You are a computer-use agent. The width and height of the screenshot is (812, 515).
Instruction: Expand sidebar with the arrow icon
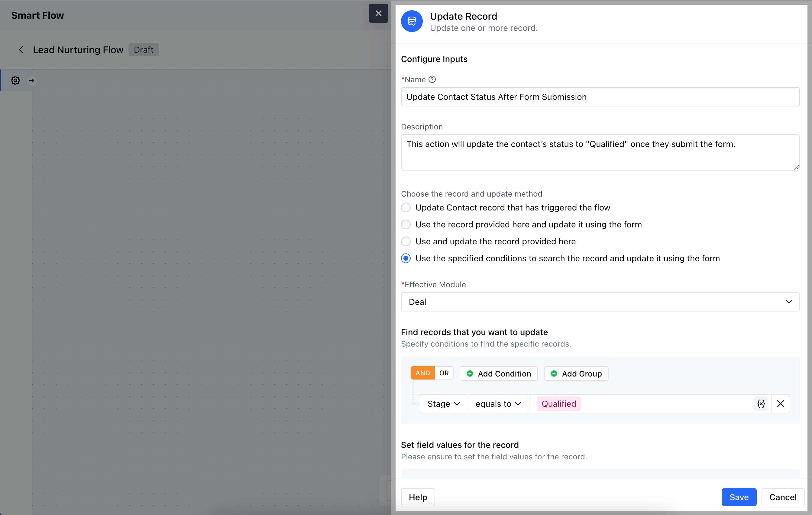32,80
